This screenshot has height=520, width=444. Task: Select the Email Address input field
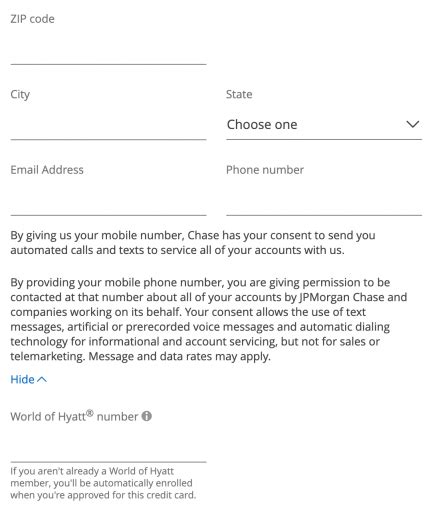(x=108, y=200)
